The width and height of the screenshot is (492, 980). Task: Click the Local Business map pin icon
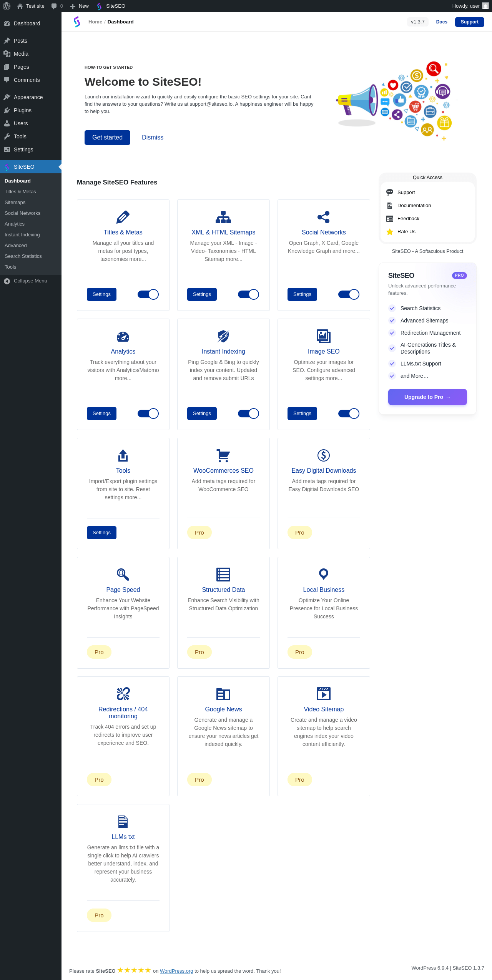324,574
